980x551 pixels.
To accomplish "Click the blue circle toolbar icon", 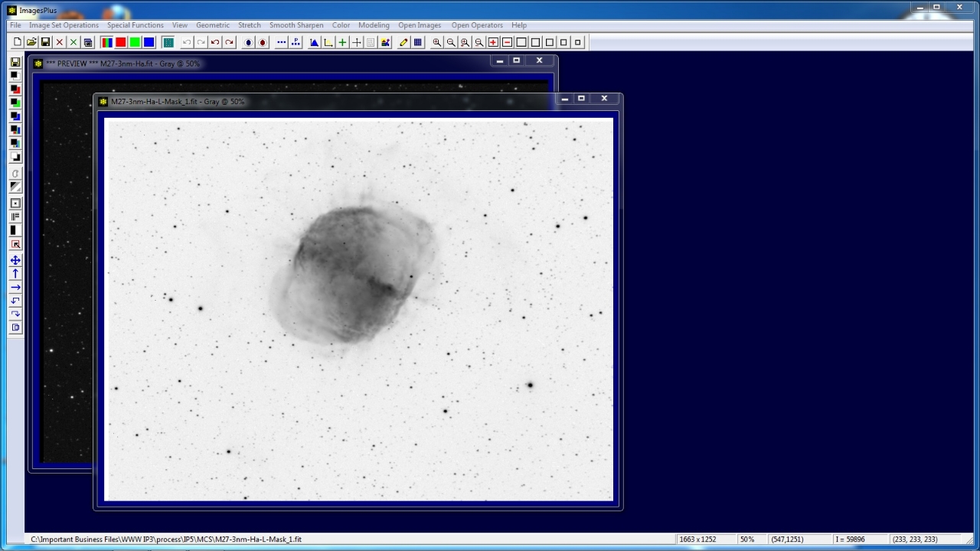I will [x=248, y=42].
